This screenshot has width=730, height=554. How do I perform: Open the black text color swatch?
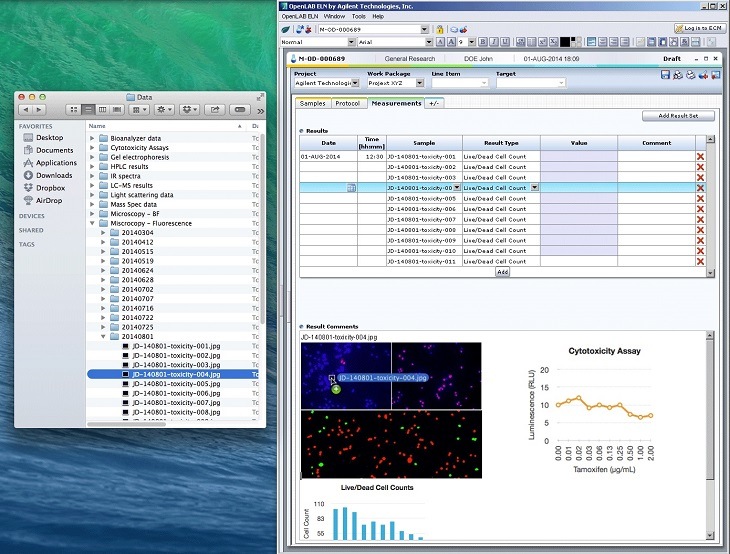[x=565, y=42]
